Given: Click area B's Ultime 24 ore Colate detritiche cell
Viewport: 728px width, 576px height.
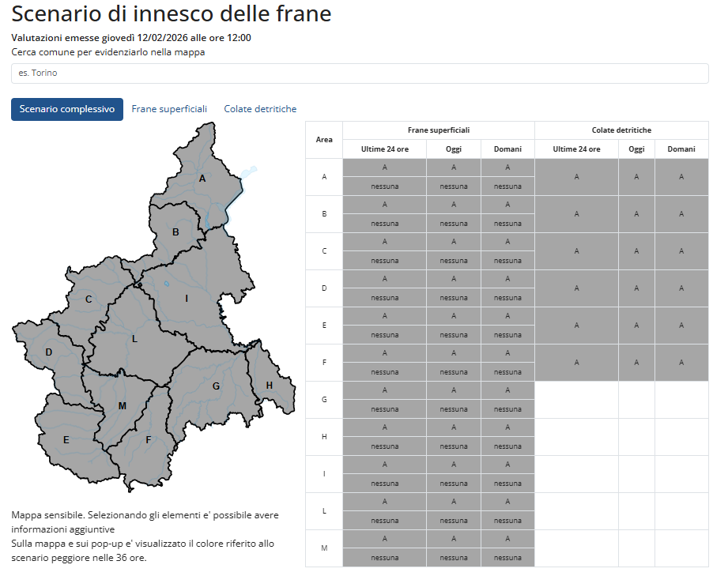Looking at the screenshot, I should click(x=576, y=213).
